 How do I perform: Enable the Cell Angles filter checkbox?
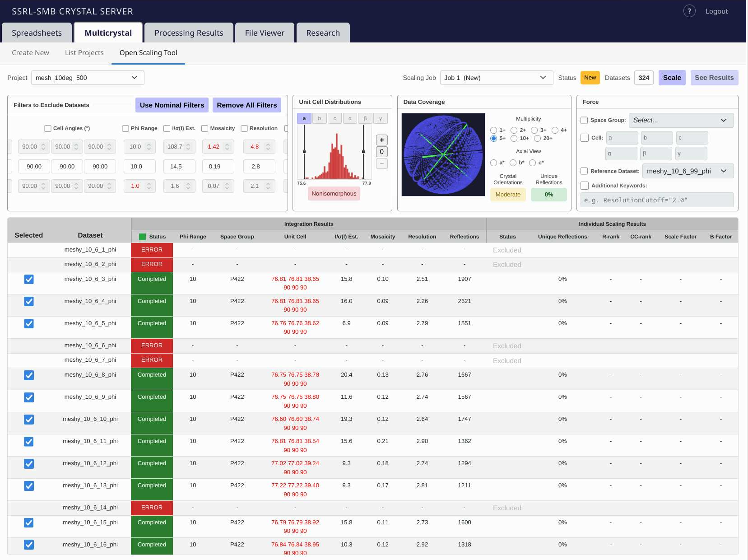(48, 128)
